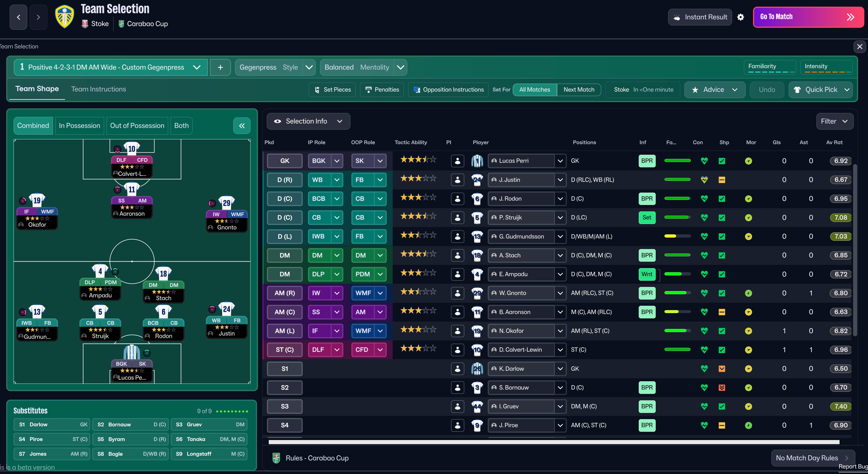Click the player instructions icon for Lucas Perri

457,161
